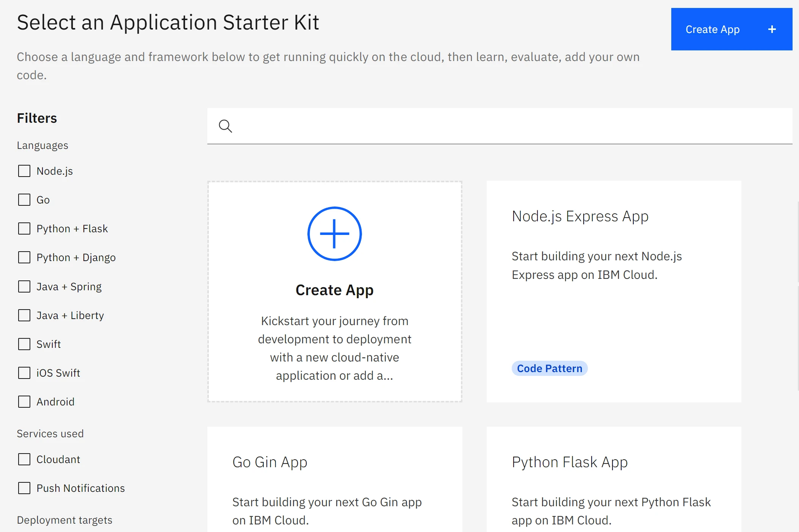Open the Node.js Express App card
Screen dimensions: 799x532
point(614,291)
